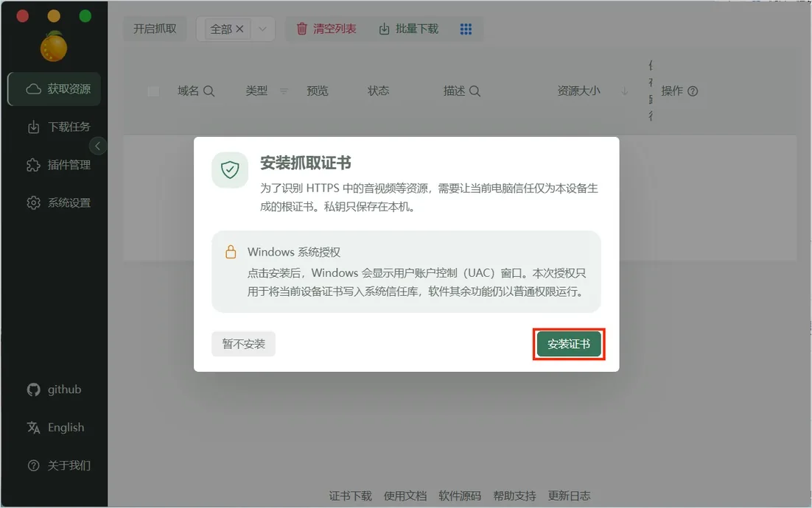Screen dimensions: 812x508
Task: Open the blue grid menu icon
Action: click(466, 29)
